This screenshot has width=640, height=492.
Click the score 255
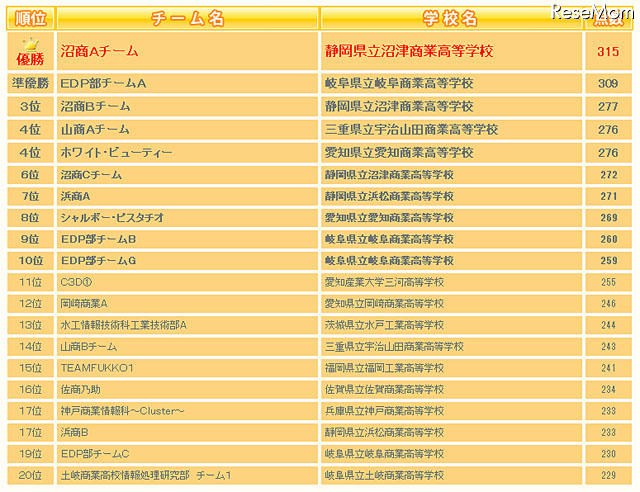pos(609,282)
